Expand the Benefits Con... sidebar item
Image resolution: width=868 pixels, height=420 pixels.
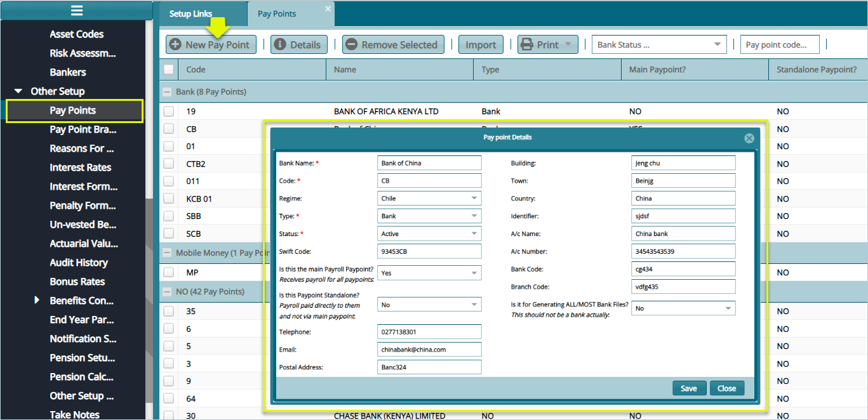(x=36, y=300)
